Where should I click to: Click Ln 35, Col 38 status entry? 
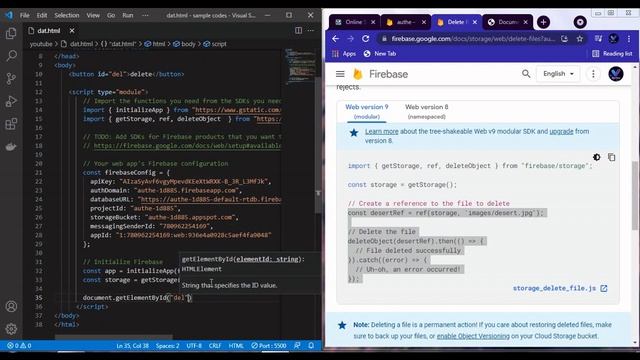point(132,346)
